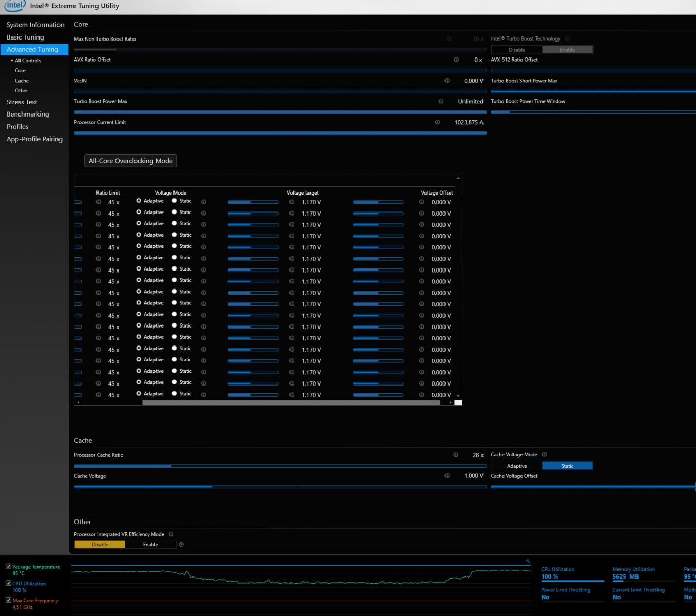
Task: Click the Voltage target column header
Action: click(x=302, y=192)
